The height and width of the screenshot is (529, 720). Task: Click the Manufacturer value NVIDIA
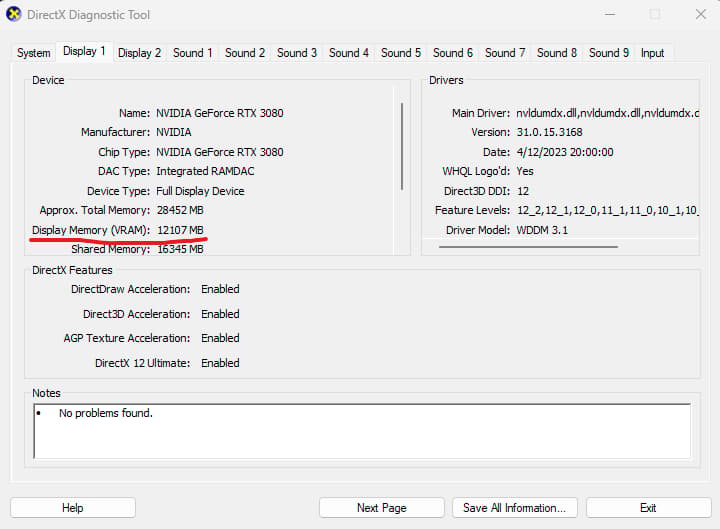tap(174, 132)
